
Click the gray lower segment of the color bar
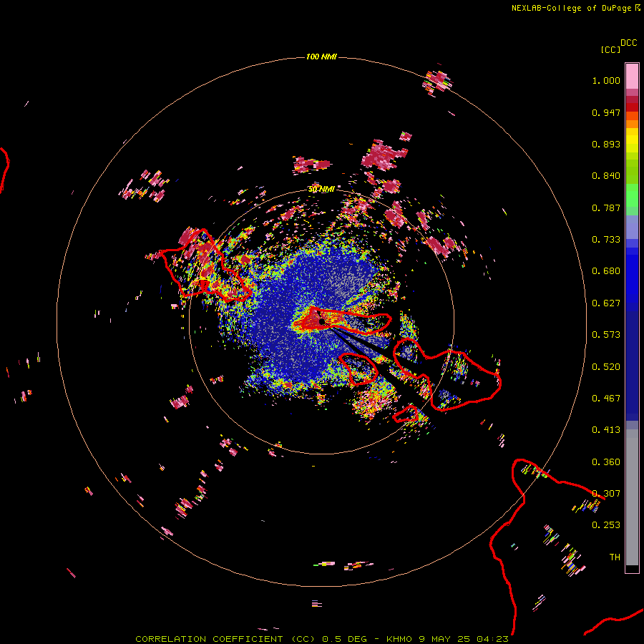click(632, 497)
